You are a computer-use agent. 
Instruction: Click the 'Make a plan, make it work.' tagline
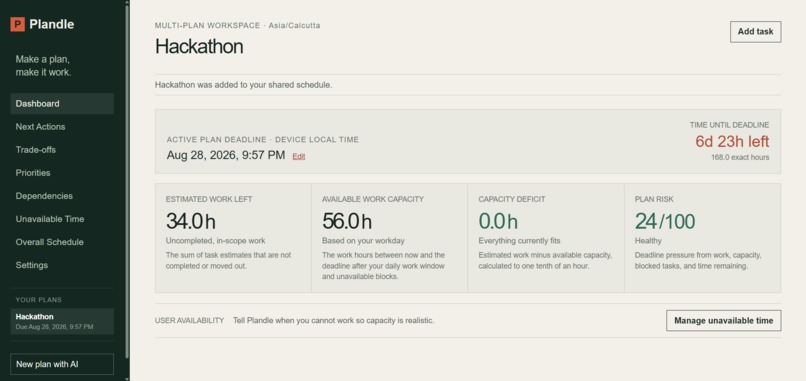[43, 66]
